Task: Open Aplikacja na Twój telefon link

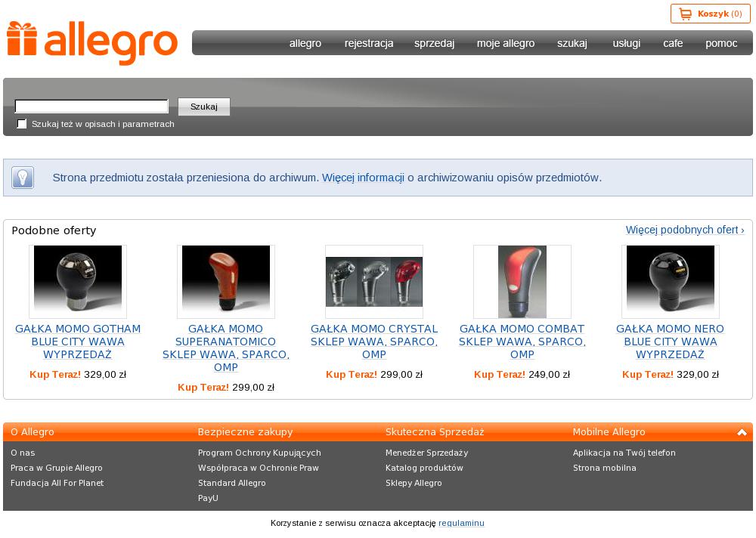Action: [624, 453]
